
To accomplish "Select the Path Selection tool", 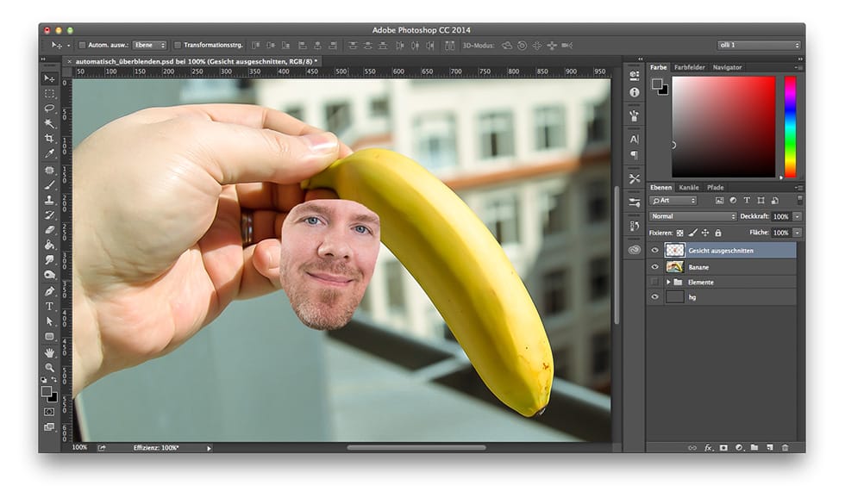I will pos(50,321).
